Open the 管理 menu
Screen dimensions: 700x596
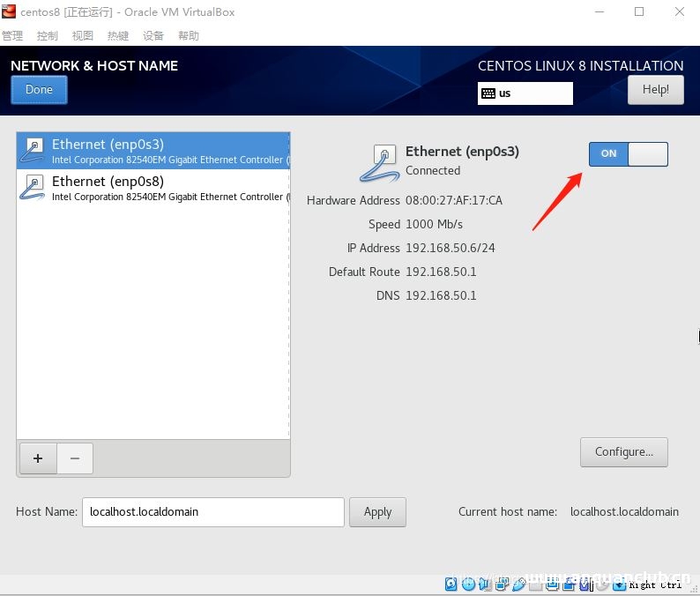coord(12,36)
